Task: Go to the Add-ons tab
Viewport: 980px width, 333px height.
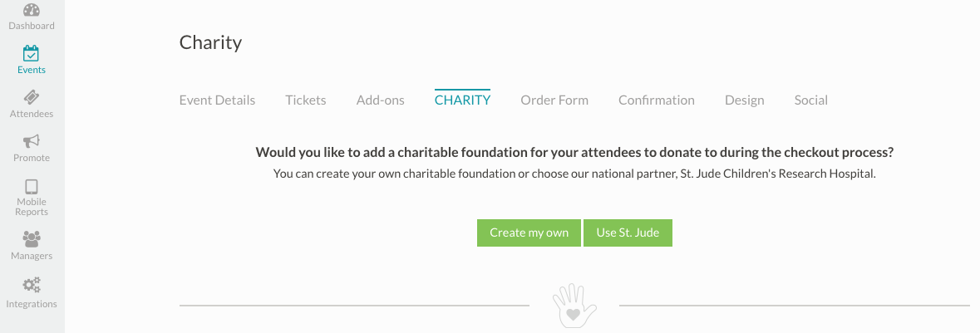Action: 381,100
